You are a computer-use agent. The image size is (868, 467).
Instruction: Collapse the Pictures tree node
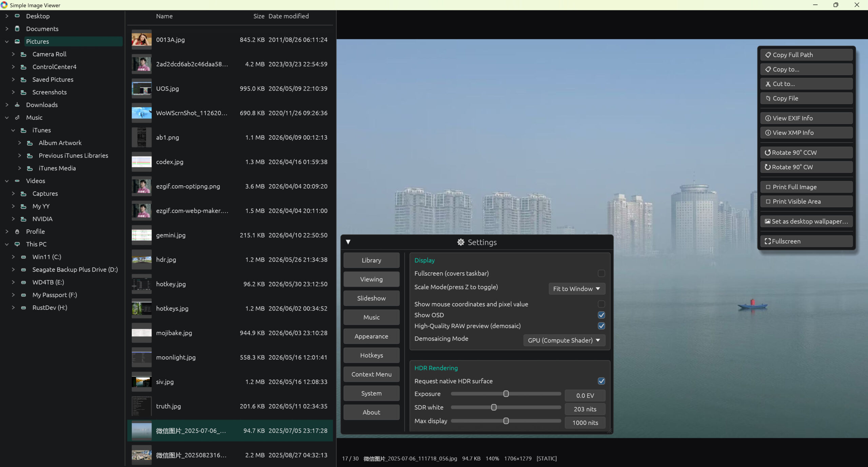tap(7, 41)
